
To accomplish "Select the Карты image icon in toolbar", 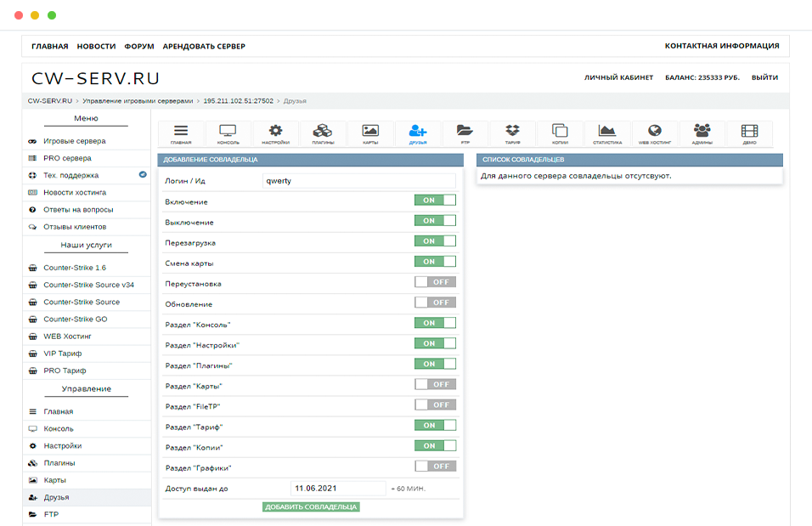I will pyautogui.click(x=369, y=133).
